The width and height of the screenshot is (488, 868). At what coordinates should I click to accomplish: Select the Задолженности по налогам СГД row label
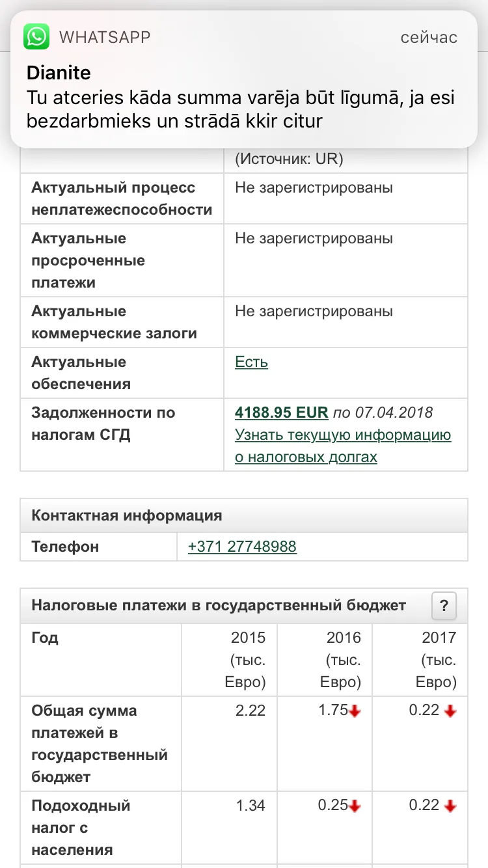(103, 424)
